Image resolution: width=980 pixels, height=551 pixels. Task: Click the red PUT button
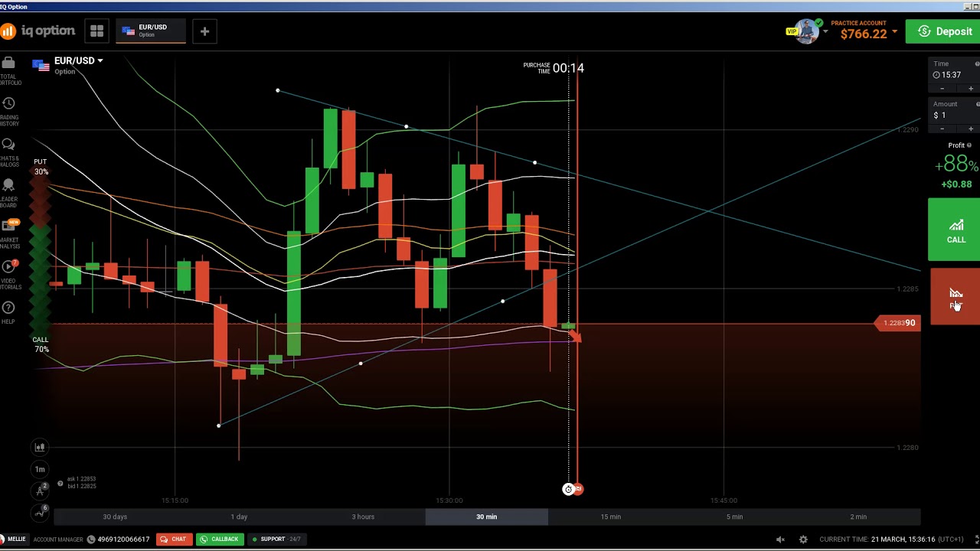(955, 297)
